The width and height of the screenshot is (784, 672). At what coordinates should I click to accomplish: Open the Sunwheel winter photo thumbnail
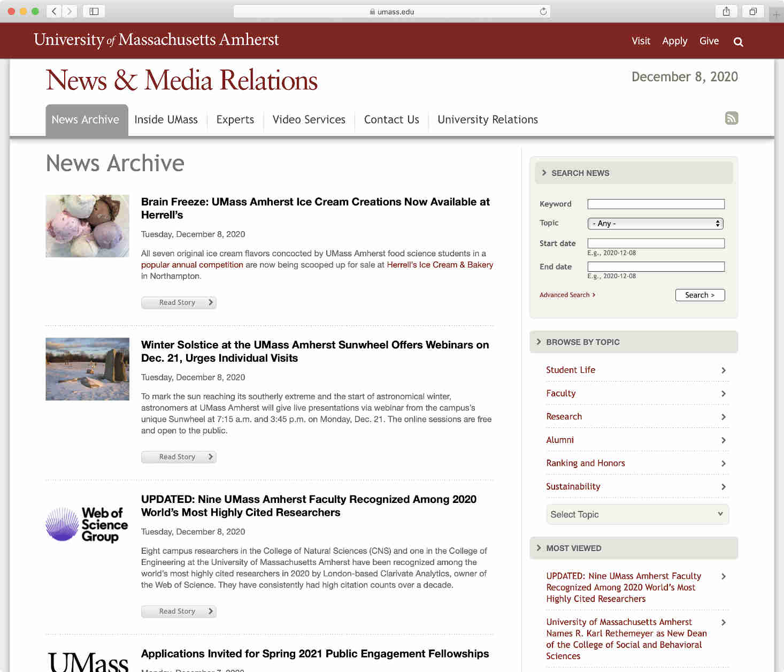(x=87, y=369)
